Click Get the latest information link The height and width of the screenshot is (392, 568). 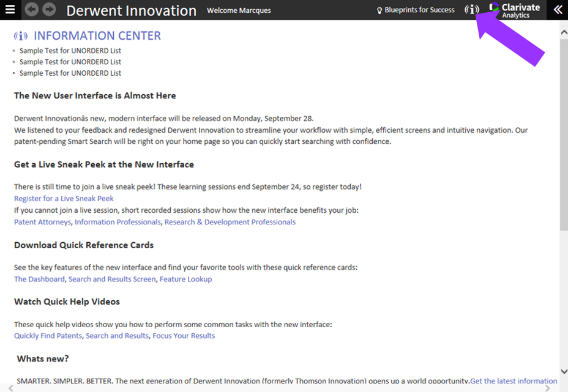(x=514, y=381)
